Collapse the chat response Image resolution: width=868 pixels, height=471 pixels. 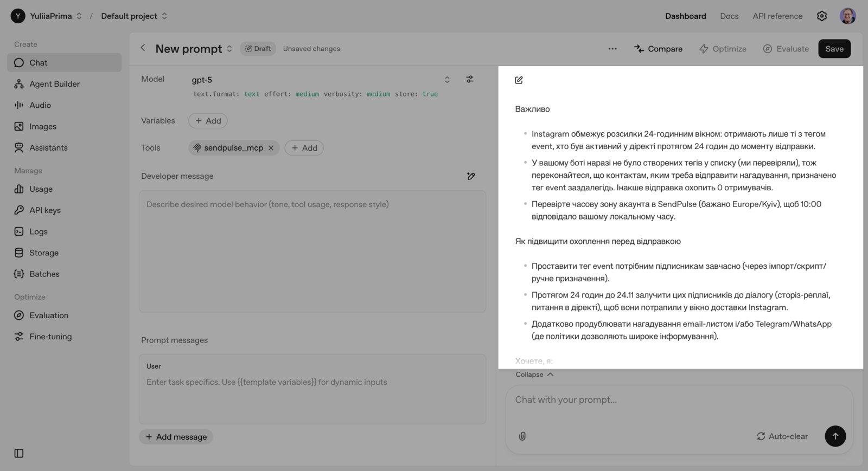534,375
